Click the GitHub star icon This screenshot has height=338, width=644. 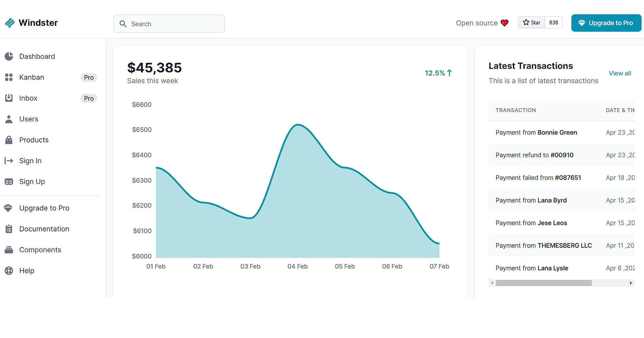pos(526,22)
